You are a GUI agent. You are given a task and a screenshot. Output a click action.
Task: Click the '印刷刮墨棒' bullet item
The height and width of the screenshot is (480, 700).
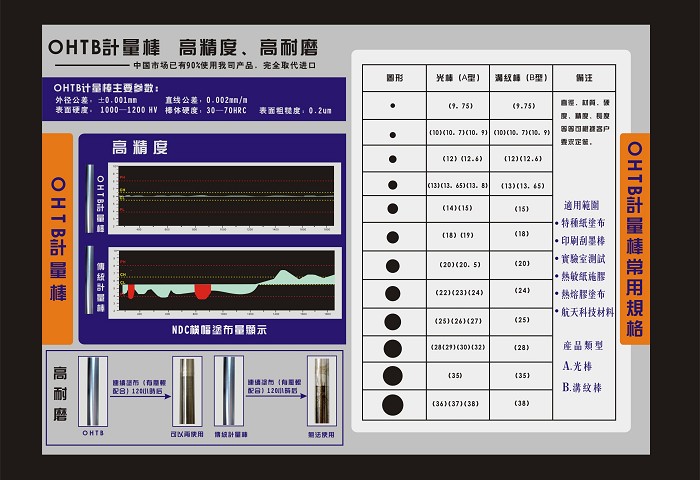580,241
